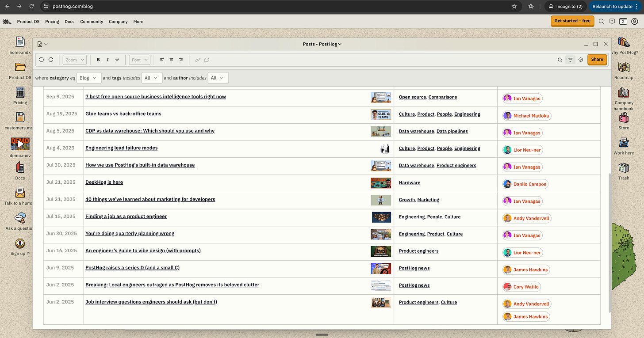Open the Store desktop icon
Viewport: 644px width, 338px height.
(624, 121)
